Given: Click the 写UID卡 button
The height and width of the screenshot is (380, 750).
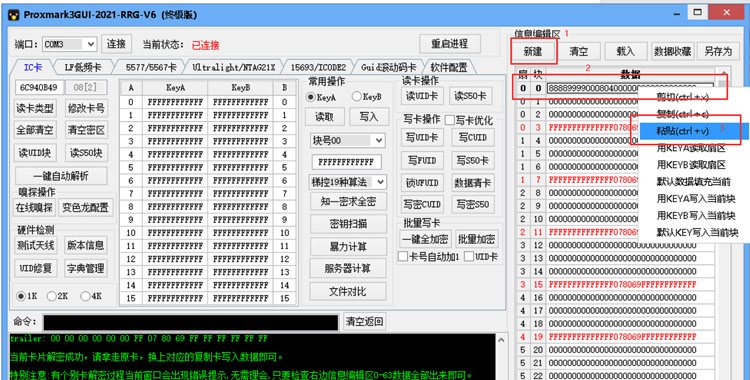Looking at the screenshot, I should click(x=422, y=138).
